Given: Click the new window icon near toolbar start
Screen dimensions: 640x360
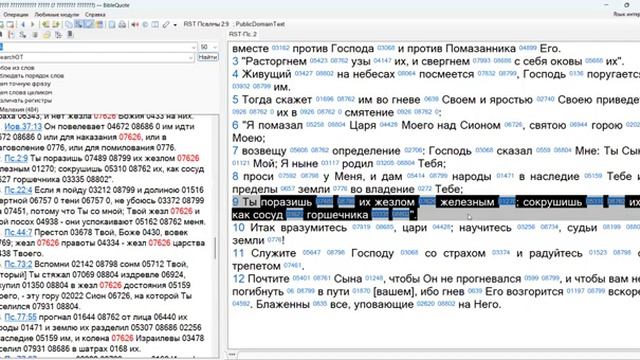Looking at the screenshot, I should 11,24.
